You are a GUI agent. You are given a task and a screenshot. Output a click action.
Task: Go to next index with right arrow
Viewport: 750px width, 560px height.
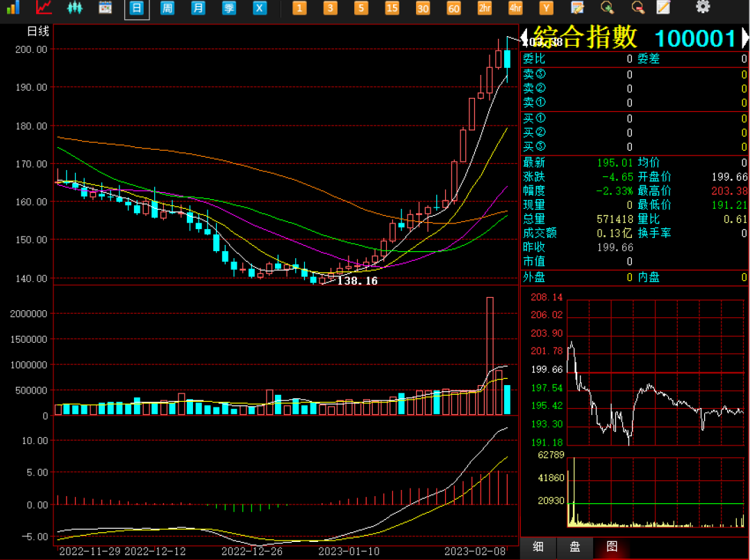pyautogui.click(x=745, y=37)
